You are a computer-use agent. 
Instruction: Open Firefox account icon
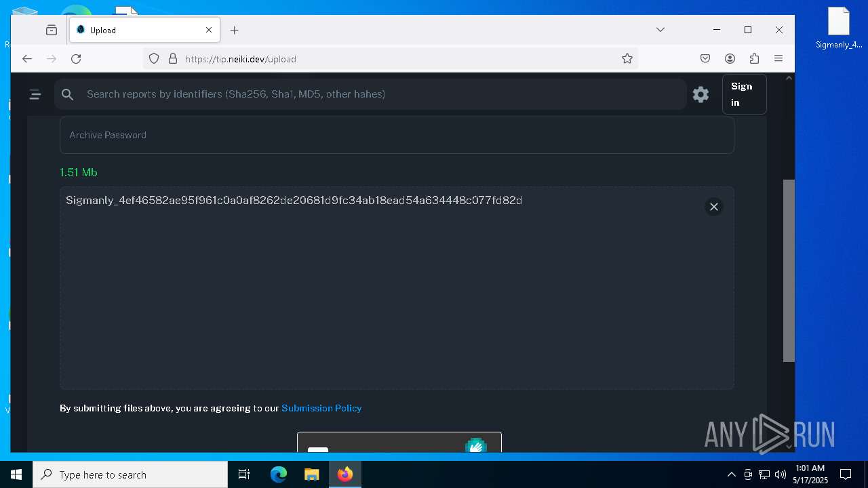pyautogui.click(x=730, y=59)
